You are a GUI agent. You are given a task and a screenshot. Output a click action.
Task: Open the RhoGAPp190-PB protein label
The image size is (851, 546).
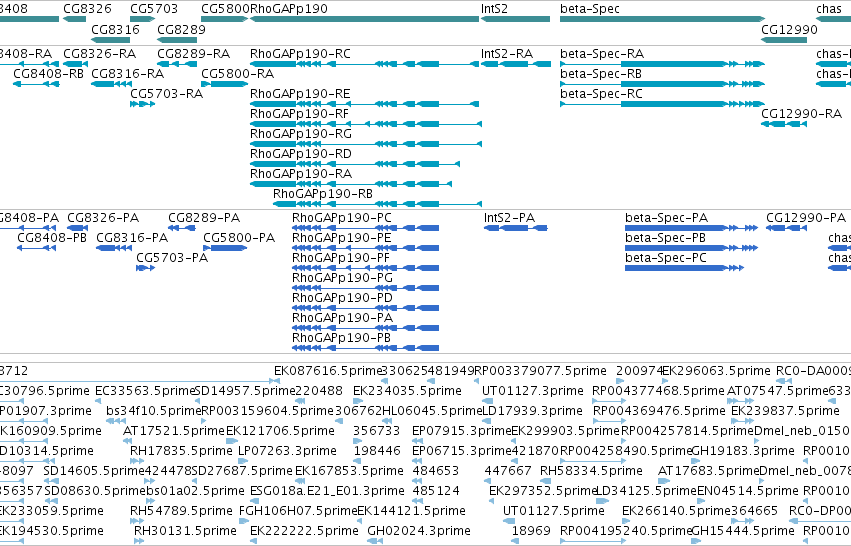[341, 339]
